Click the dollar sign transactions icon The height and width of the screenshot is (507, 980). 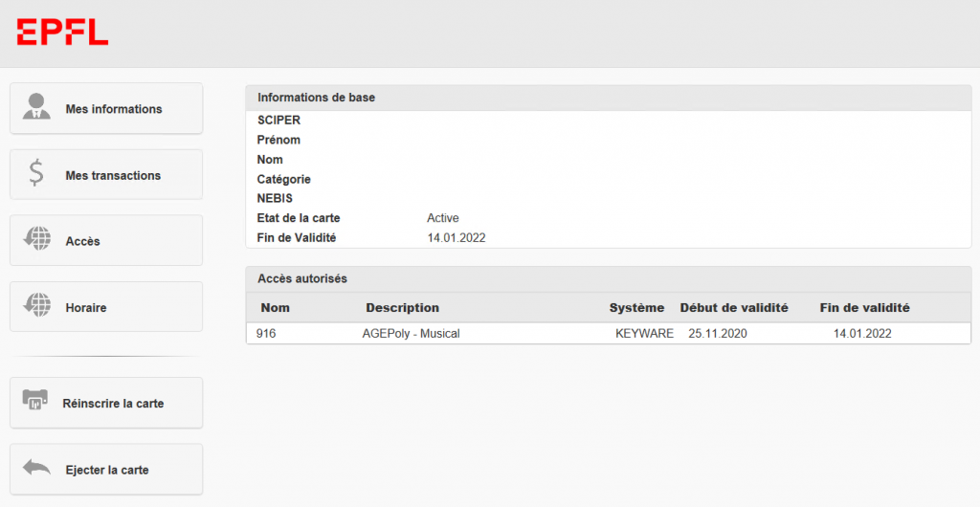[x=36, y=173]
